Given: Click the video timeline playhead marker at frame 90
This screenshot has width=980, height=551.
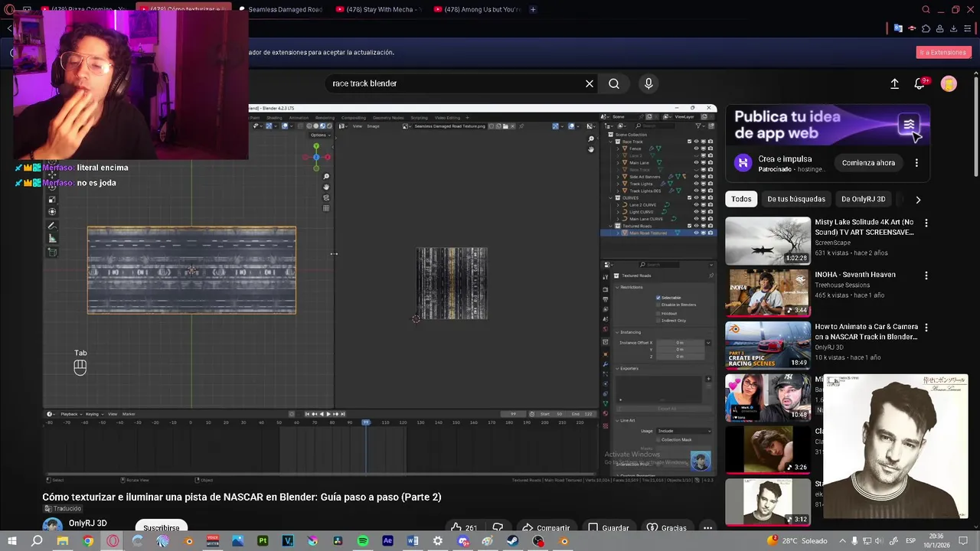Looking at the screenshot, I should (366, 422).
